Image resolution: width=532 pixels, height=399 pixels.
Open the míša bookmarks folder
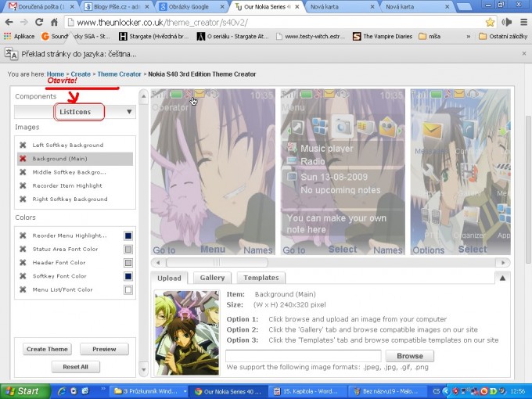coord(430,36)
